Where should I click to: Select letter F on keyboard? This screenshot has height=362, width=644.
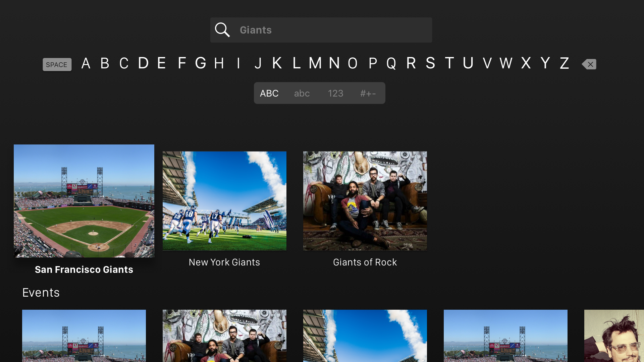pyautogui.click(x=182, y=63)
